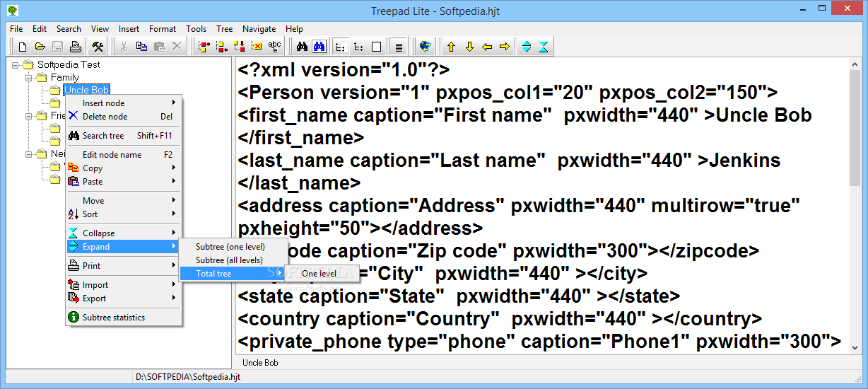Rename node with the abc toolbar icon
The height and width of the screenshot is (389, 868).
274,47
